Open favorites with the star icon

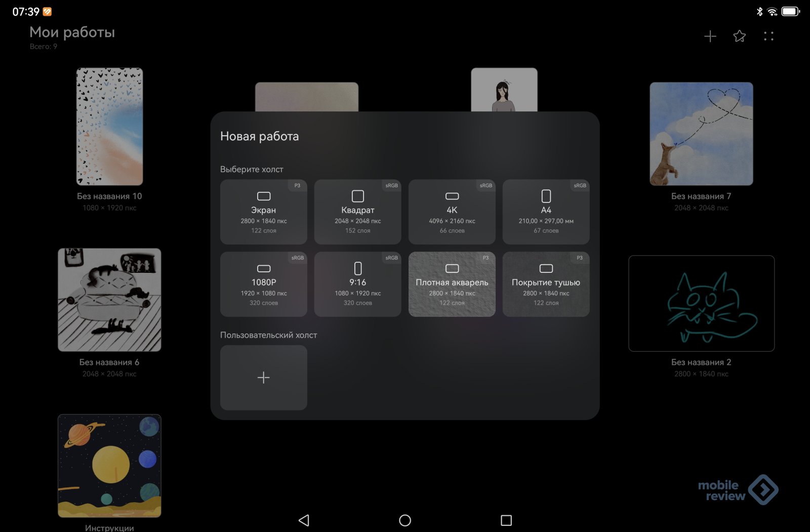[739, 36]
